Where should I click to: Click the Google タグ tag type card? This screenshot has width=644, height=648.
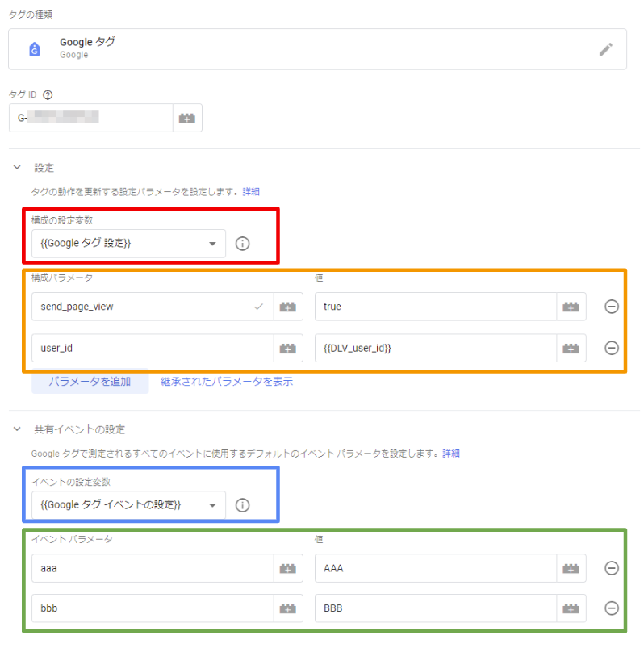point(317,49)
